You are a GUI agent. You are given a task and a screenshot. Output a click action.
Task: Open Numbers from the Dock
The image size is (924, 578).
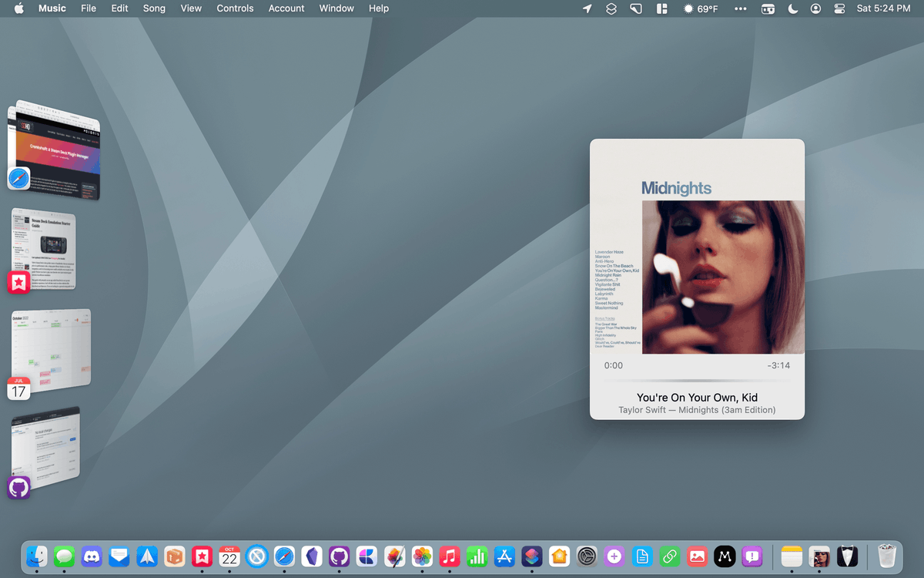click(x=477, y=556)
